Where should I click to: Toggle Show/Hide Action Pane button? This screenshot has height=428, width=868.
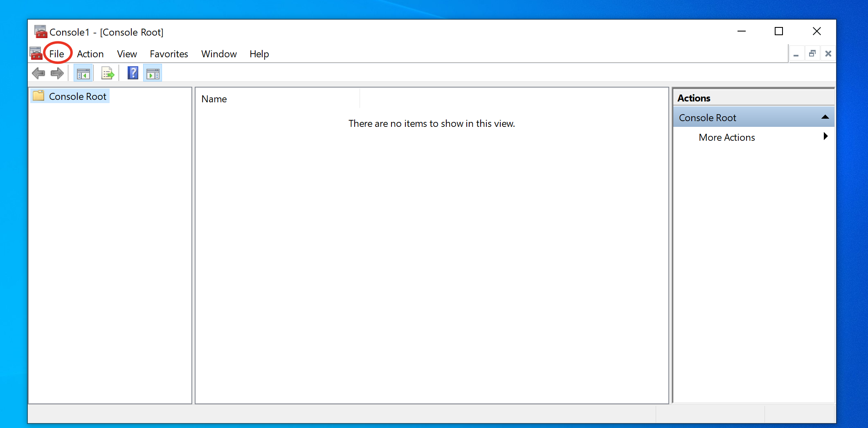(153, 74)
